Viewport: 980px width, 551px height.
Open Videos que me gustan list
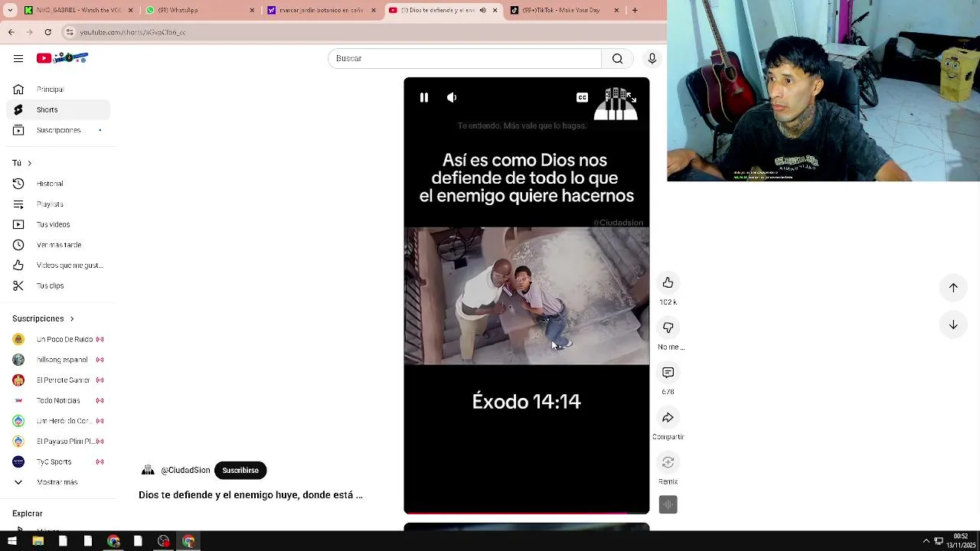[58, 266]
